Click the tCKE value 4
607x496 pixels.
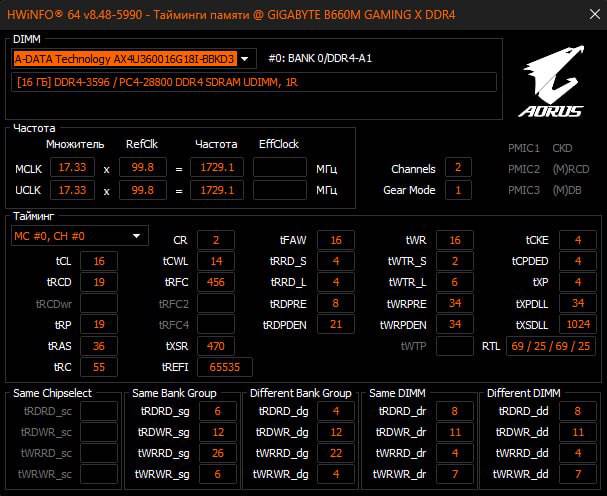click(578, 240)
